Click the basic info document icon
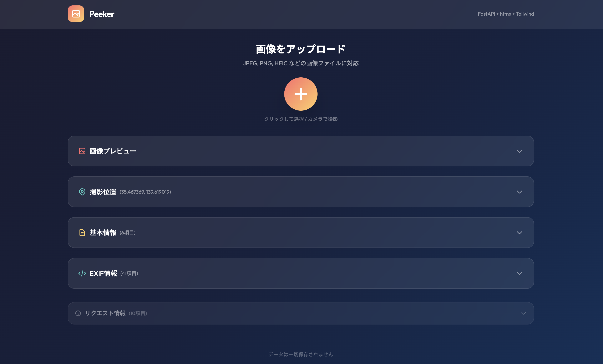 (82, 233)
